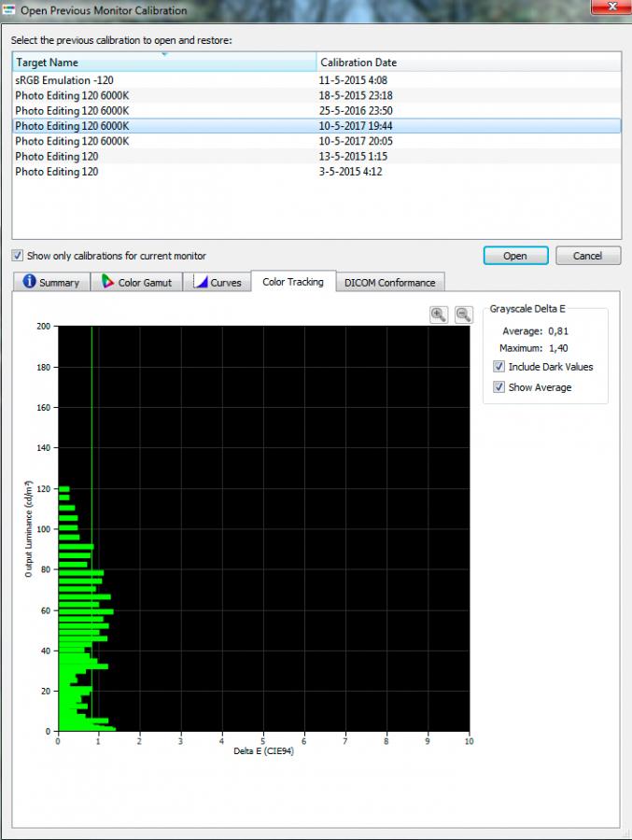Image resolution: width=632 pixels, height=840 pixels.
Task: Select calibration dated 18-5-2015 23:18
Action: (316, 95)
